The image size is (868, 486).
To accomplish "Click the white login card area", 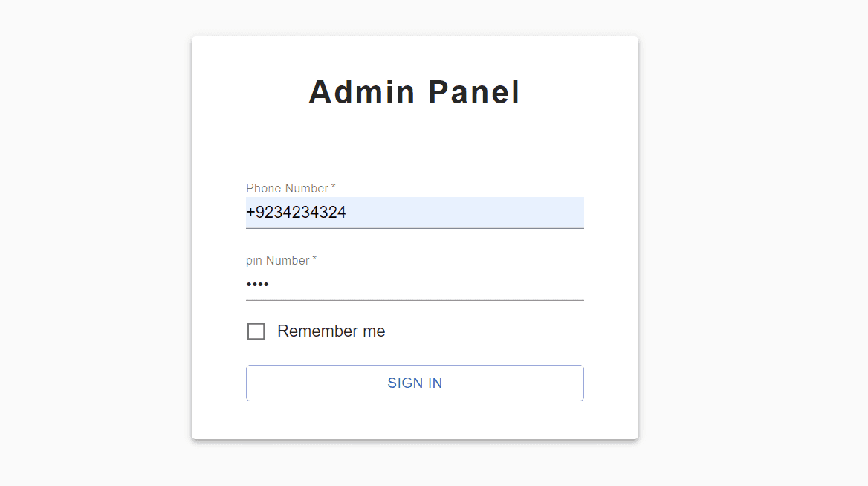I will 415,141.
